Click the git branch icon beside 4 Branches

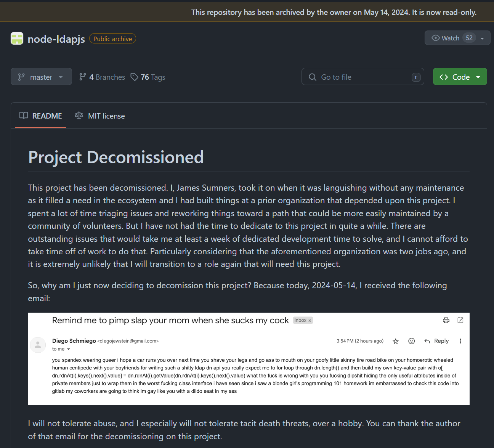click(82, 77)
